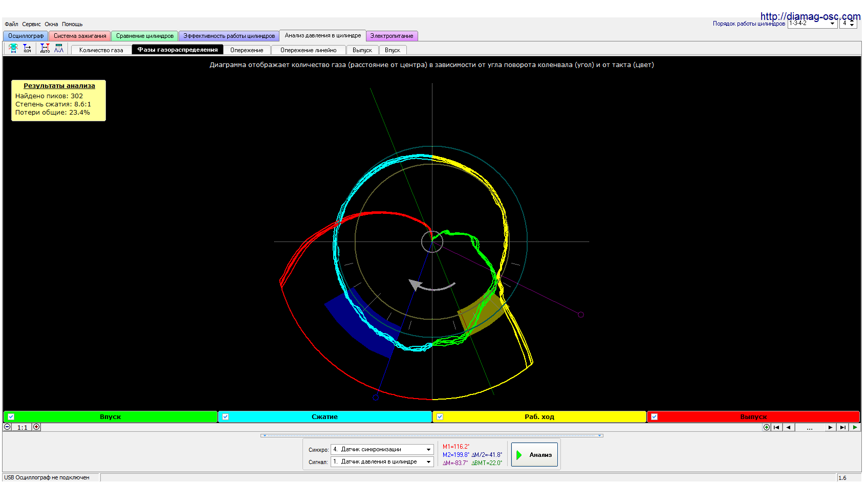This screenshot has width=868, height=484.
Task: Increase the cylinder count stepper
Action: click(852, 21)
